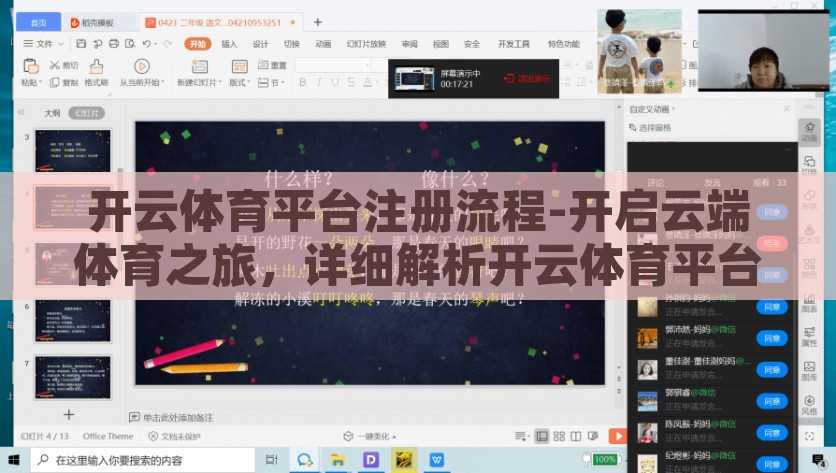
Task: Click 退出演示 to stop screen sharing
Action: (x=527, y=78)
